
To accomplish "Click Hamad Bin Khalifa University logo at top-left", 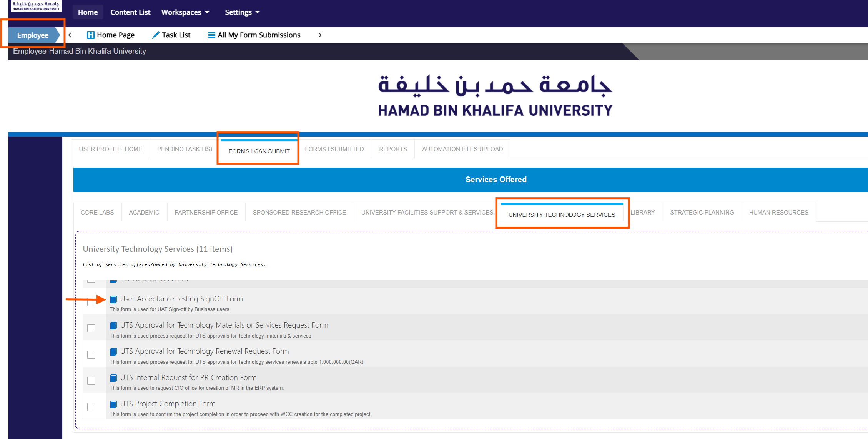I will point(36,6).
